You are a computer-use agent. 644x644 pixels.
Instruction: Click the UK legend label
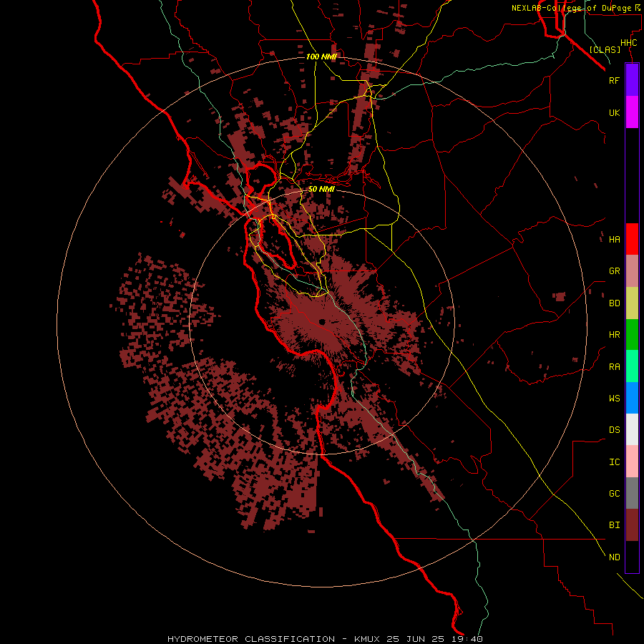coord(614,112)
